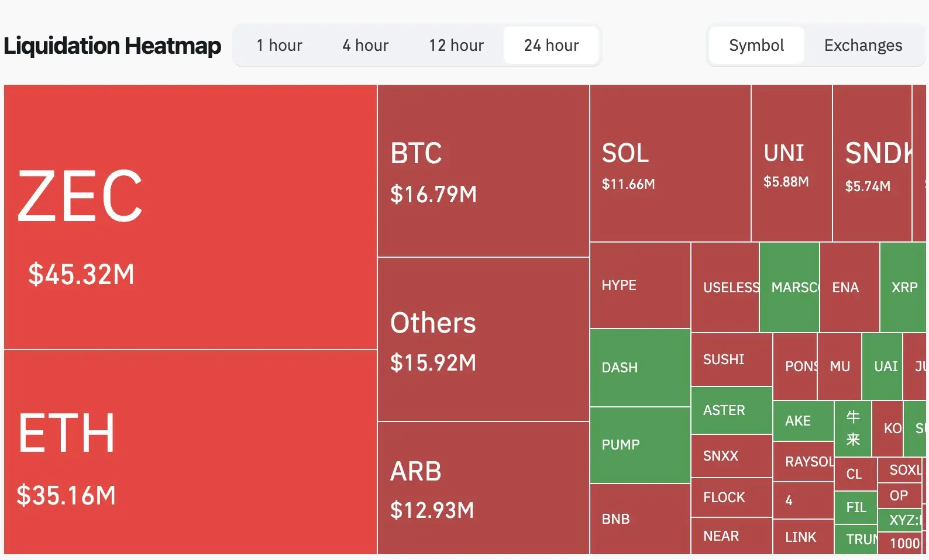Choose the 12 hour timeframe
929x560 pixels.
click(456, 46)
